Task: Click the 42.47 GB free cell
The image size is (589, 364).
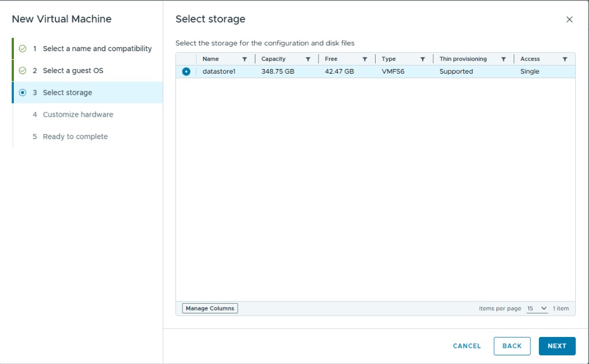Action: point(339,71)
